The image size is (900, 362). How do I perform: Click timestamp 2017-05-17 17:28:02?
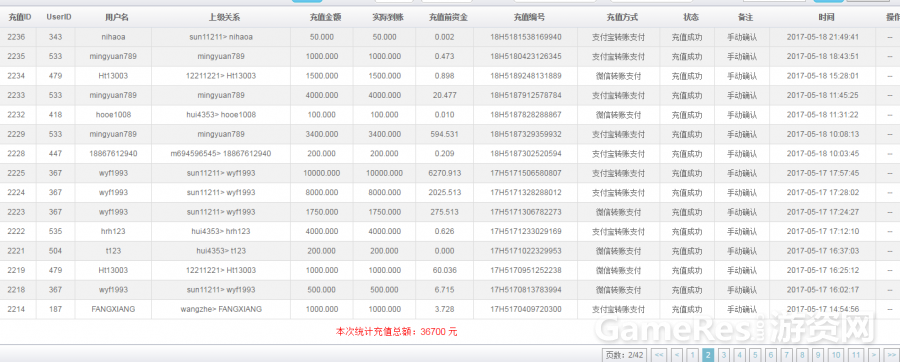click(823, 193)
